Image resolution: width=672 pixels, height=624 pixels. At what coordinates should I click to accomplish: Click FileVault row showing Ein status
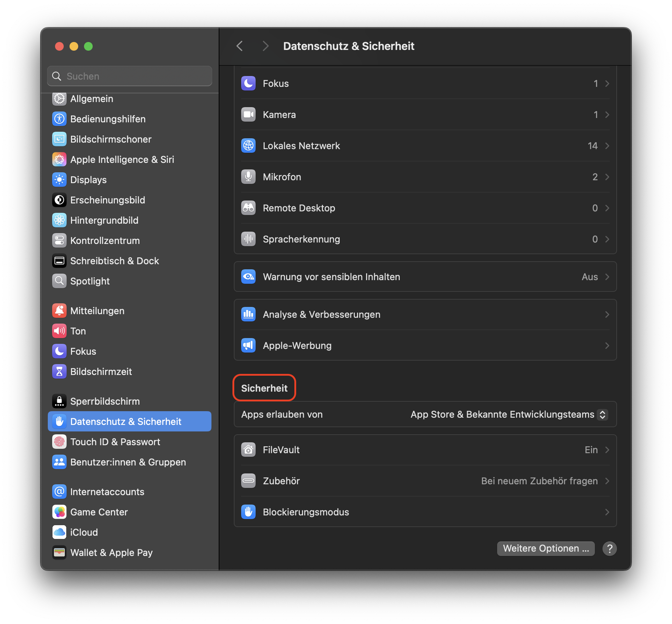[424, 450]
